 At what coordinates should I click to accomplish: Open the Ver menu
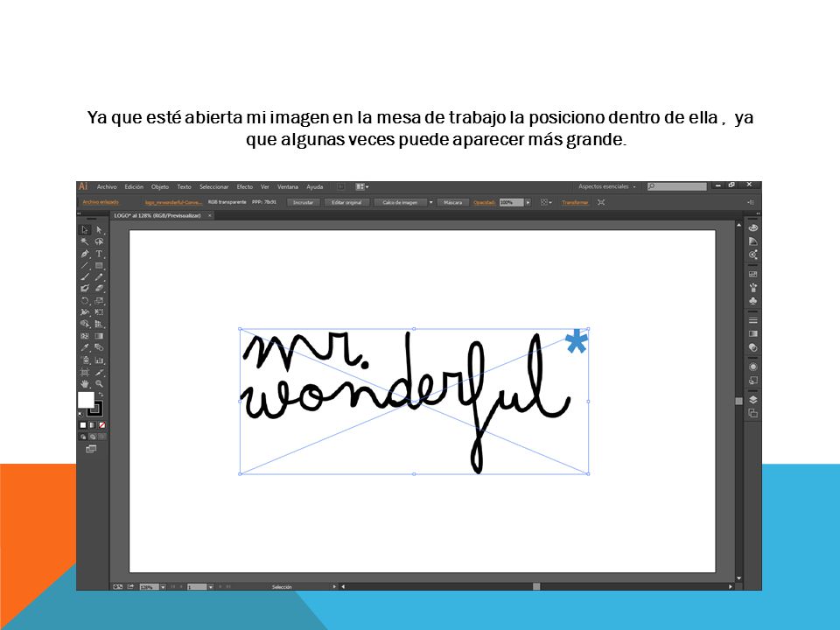tap(264, 187)
